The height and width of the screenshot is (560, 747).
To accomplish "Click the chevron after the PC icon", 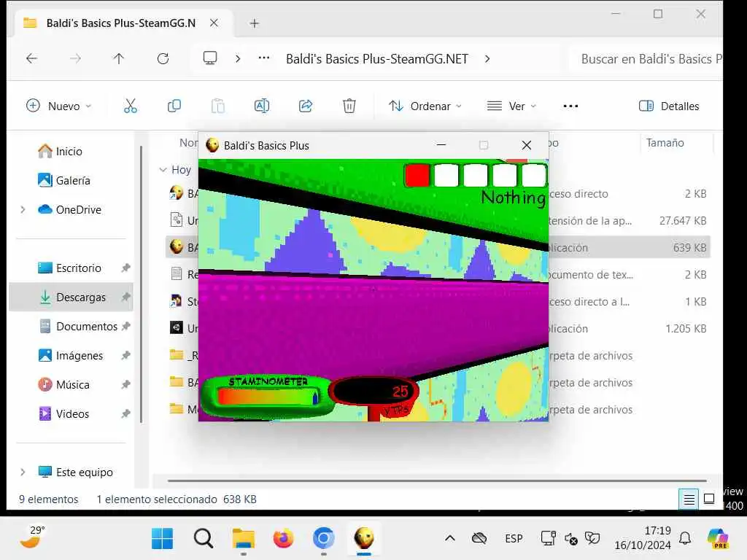I will pyautogui.click(x=238, y=58).
